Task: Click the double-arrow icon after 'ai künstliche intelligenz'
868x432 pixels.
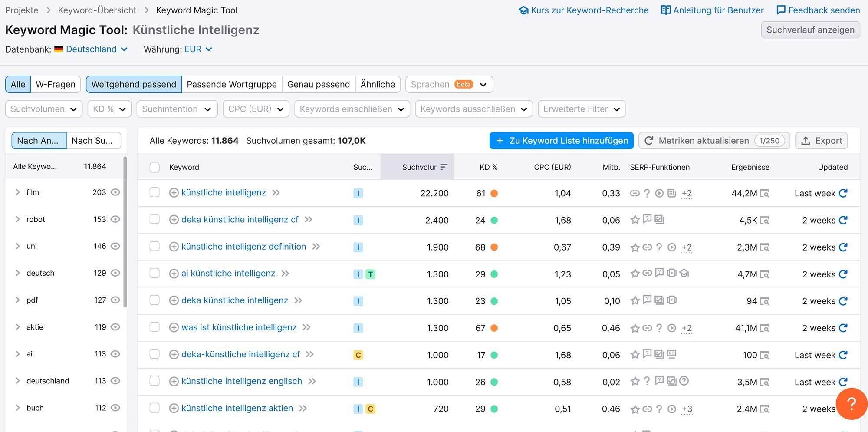Action: coord(286,274)
